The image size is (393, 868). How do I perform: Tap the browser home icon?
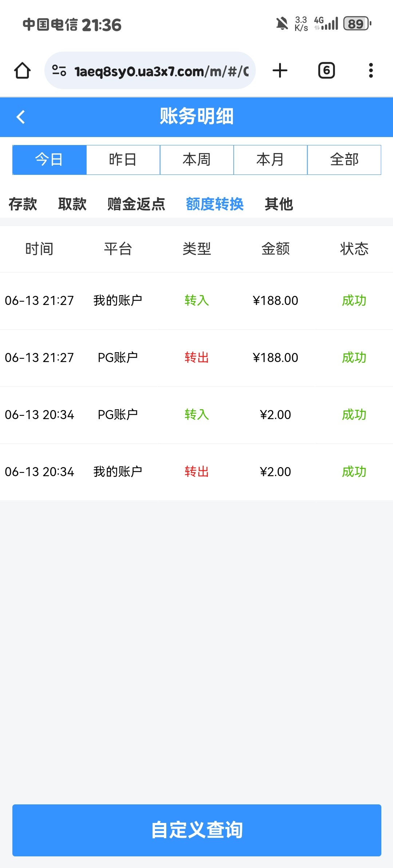(22, 71)
